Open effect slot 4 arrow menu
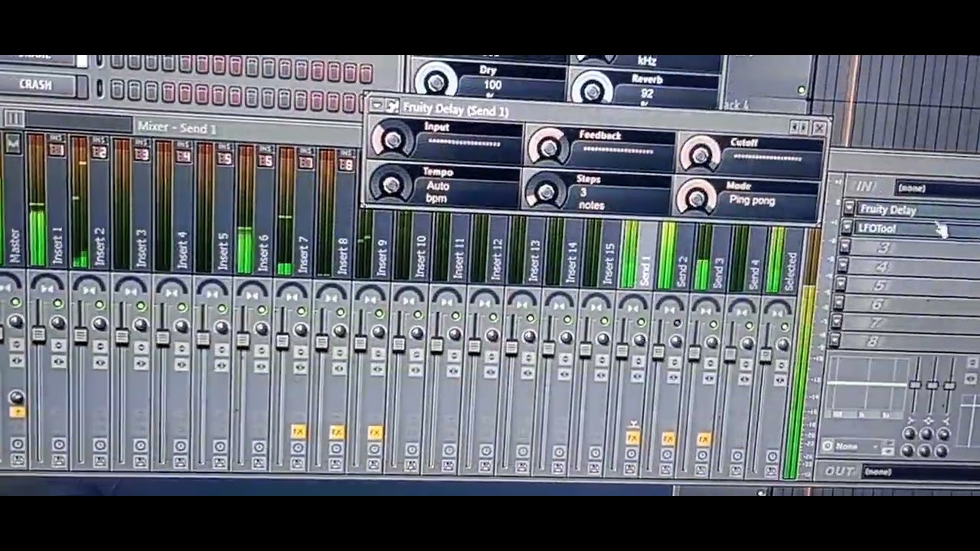980x551 pixels. 843,265
